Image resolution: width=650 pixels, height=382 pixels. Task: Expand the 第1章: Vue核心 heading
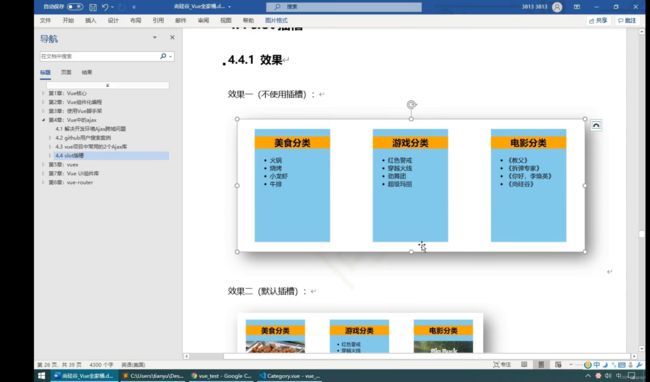pos(43,93)
